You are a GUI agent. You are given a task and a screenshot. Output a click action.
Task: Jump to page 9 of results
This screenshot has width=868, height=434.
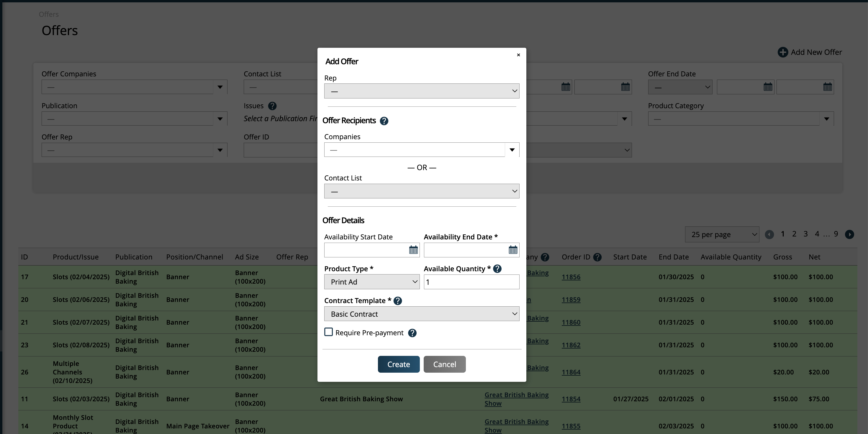tap(836, 234)
